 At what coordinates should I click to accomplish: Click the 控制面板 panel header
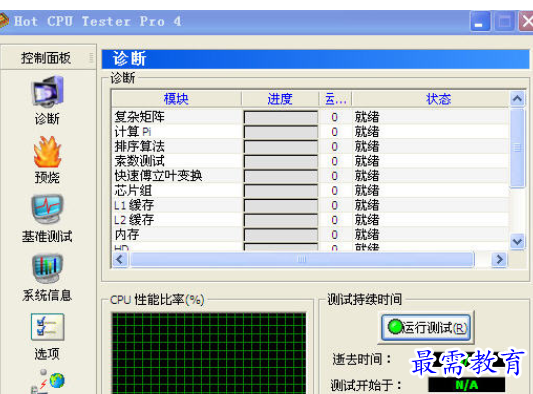click(46, 58)
